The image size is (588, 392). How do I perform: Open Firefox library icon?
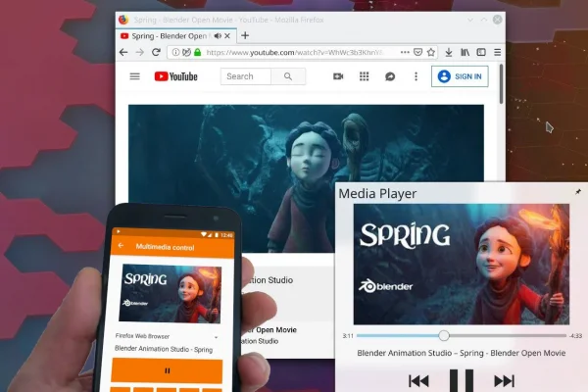tap(465, 52)
